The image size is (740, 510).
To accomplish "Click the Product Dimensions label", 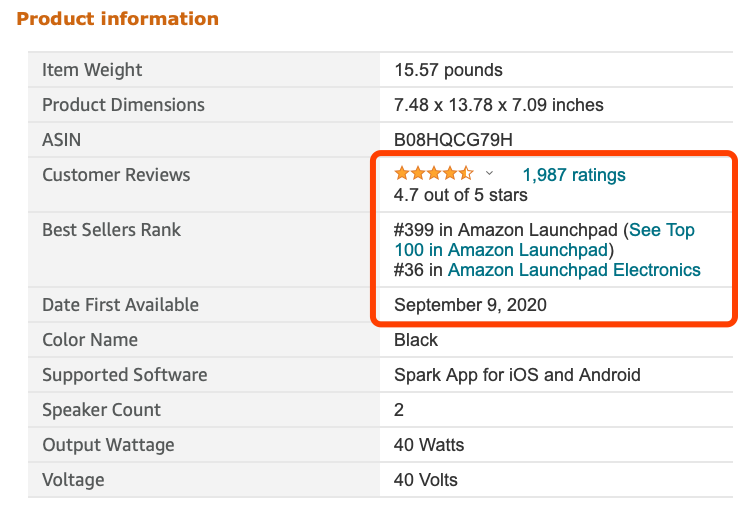I will [123, 105].
